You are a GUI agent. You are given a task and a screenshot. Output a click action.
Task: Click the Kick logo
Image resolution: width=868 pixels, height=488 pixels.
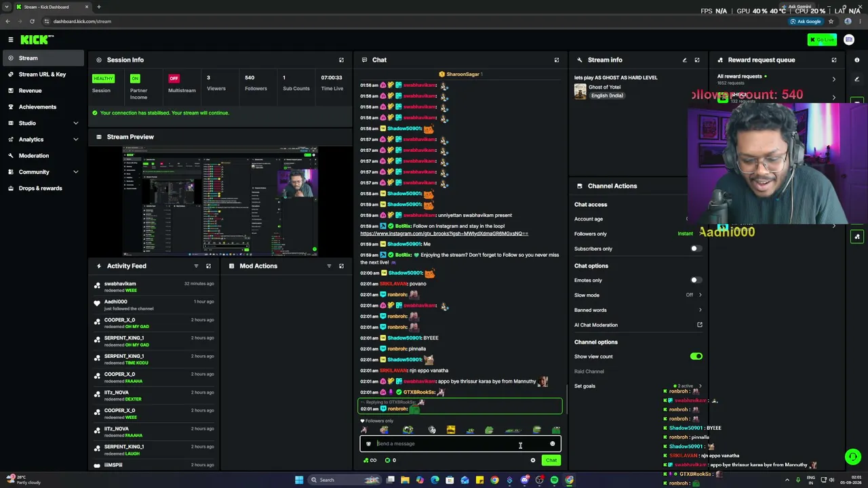33,40
